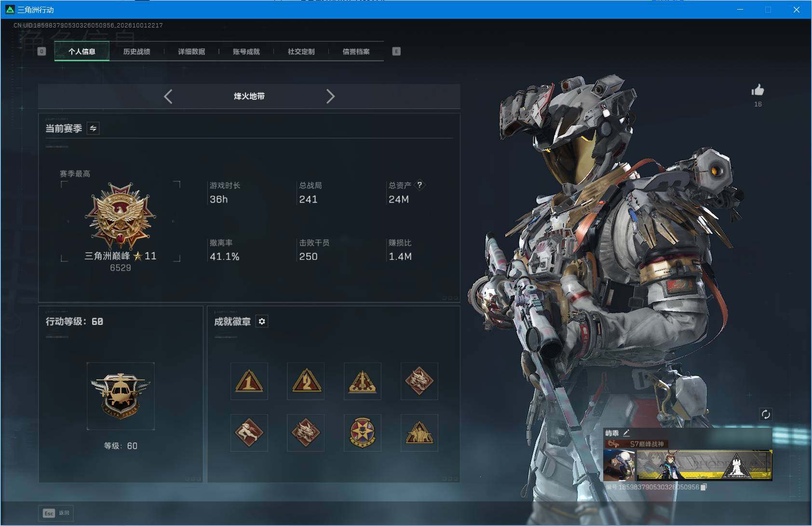Click the player avatar portrait
812x526 pixels.
click(x=619, y=465)
